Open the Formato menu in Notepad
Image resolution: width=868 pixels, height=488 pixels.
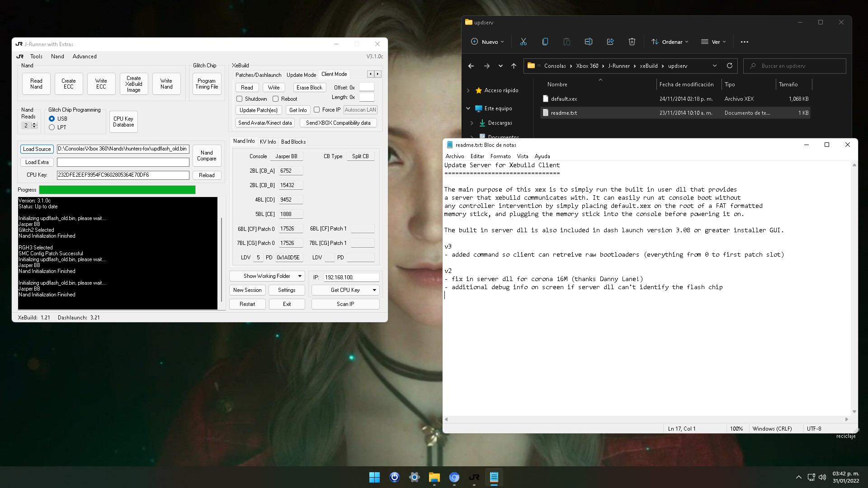[500, 156]
